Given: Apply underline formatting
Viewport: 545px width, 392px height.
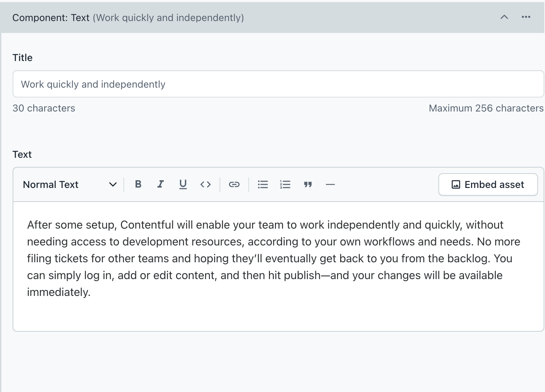Looking at the screenshot, I should point(183,184).
